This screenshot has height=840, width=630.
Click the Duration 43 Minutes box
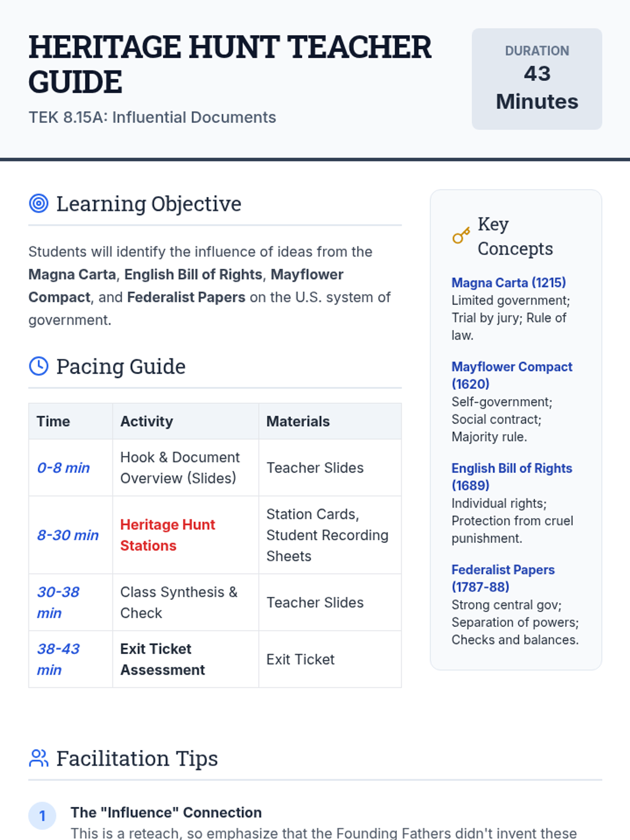point(537,79)
